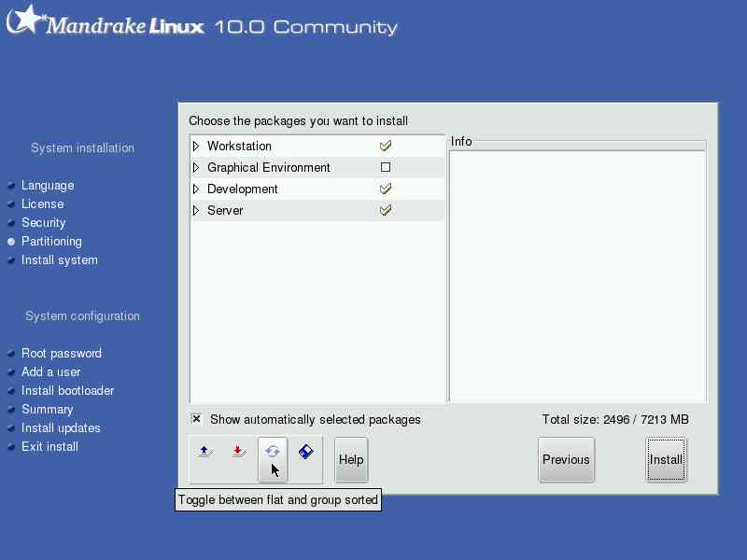
Task: Toggle the Development group checkbox
Action: 386,189
